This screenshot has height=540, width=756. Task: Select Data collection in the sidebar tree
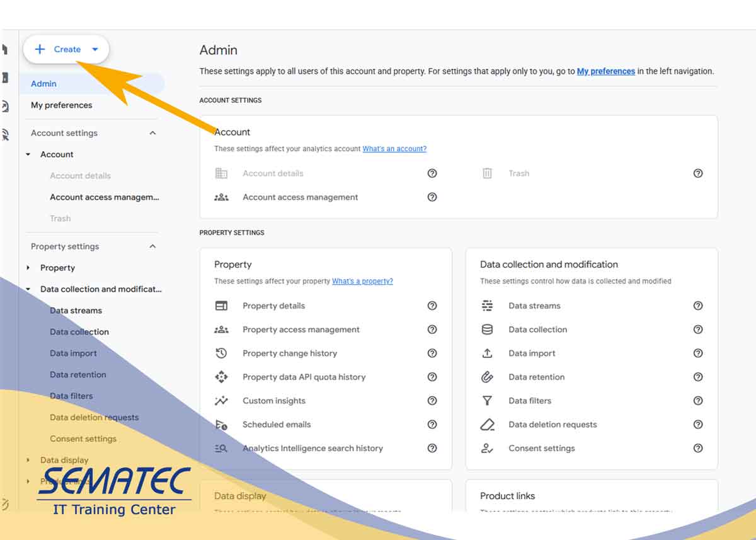[x=79, y=332]
